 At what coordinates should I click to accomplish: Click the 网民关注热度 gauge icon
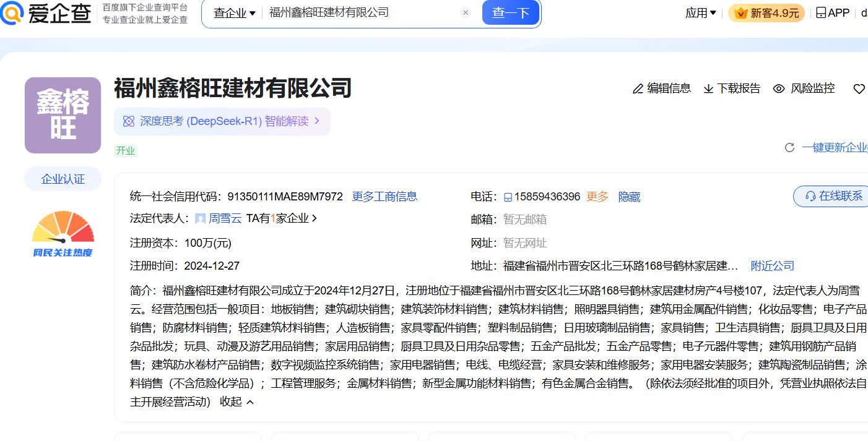63,234
